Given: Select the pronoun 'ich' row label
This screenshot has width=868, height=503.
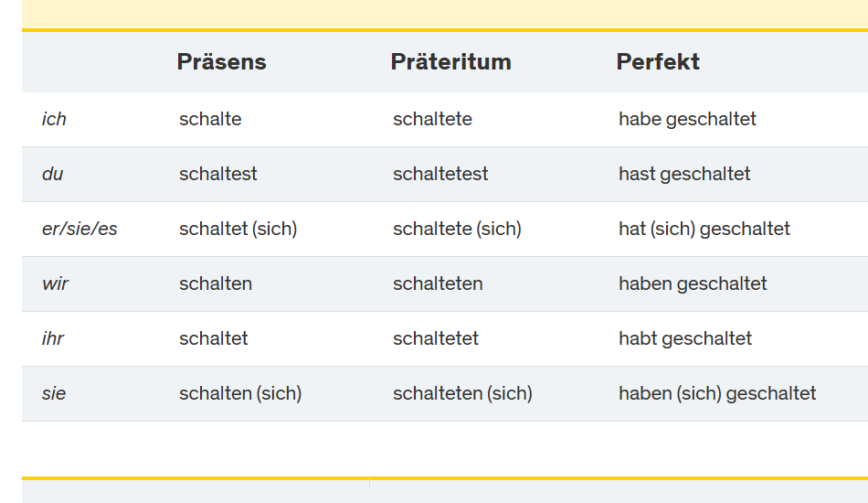Looking at the screenshot, I should click(54, 119).
